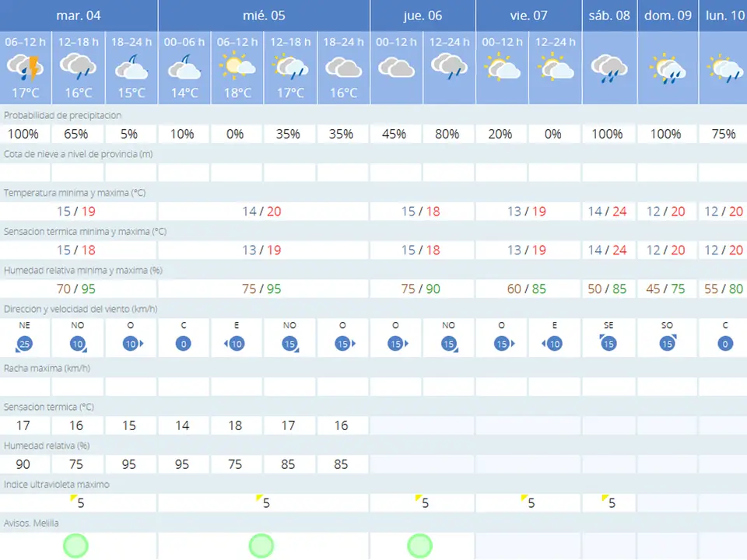Click the 14 / 20 temperature cell for mié. 05
Viewport: 747px width, 560px height.
pos(261,212)
